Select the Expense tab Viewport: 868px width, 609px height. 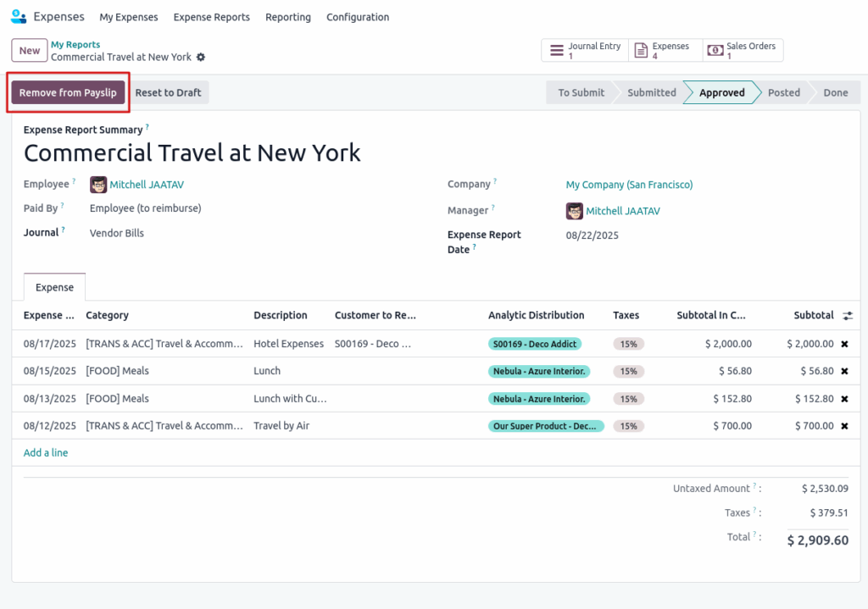[x=54, y=288]
